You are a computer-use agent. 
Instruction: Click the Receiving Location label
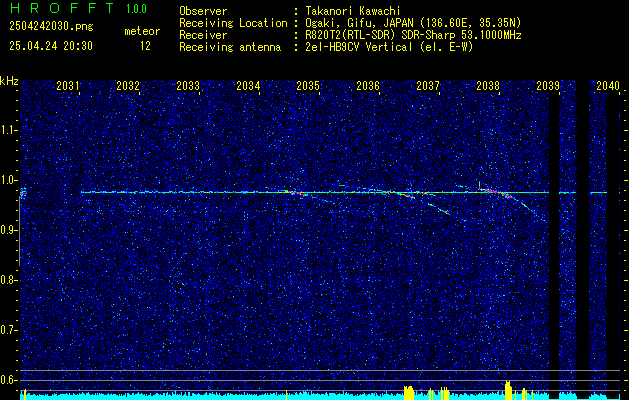(x=233, y=23)
